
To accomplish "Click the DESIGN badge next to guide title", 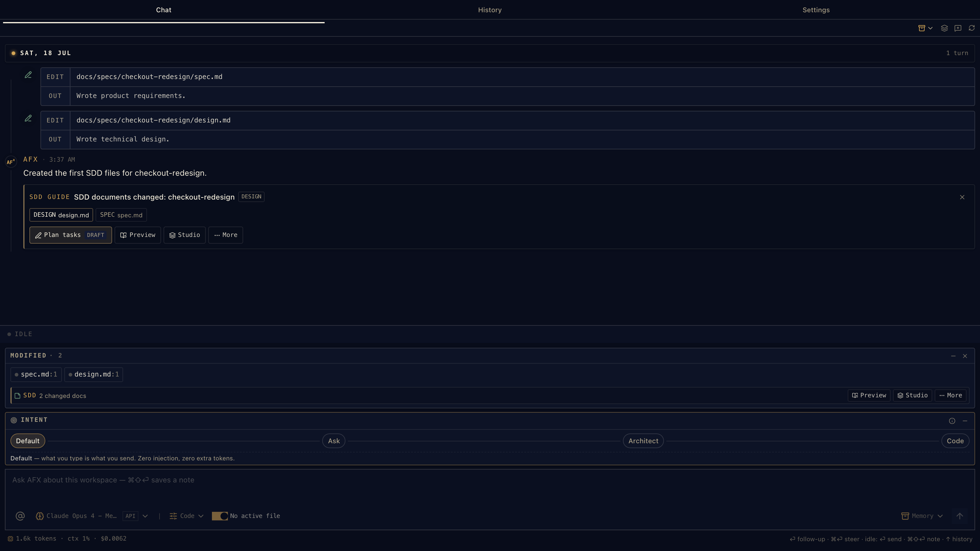I will coord(251,197).
